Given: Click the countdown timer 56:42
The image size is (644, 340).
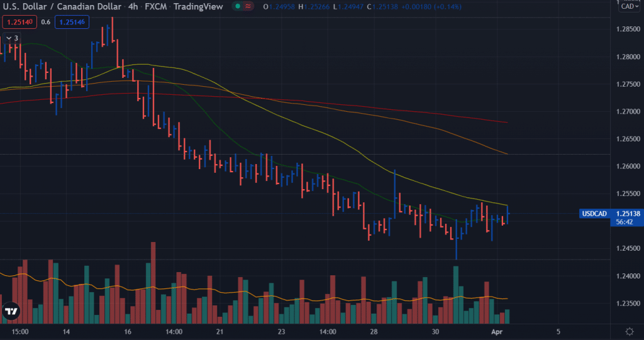Looking at the screenshot, I should tap(625, 222).
